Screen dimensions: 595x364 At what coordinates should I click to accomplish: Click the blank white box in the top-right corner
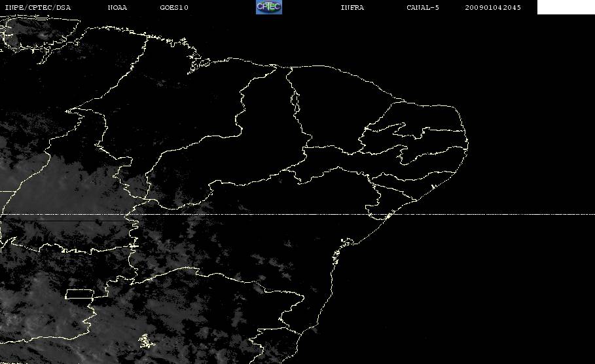point(566,7)
